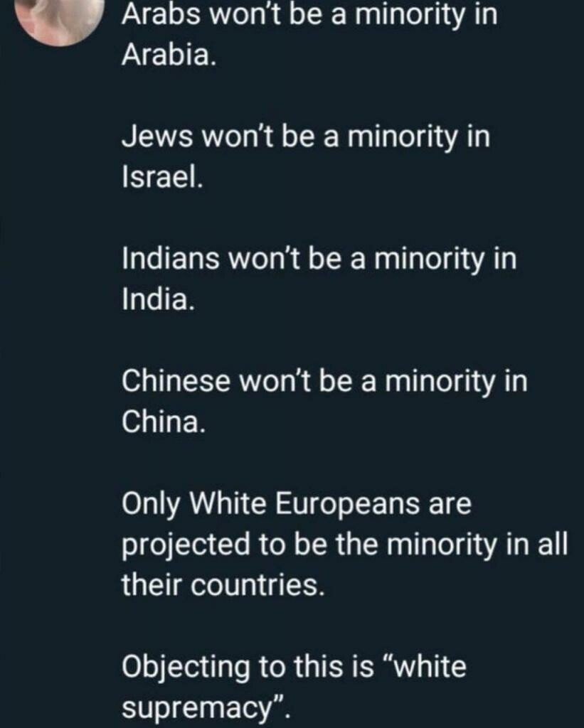This screenshot has width=584, height=728.
Task: Select the word "Arabia." in the tweet
Action: coord(169,55)
